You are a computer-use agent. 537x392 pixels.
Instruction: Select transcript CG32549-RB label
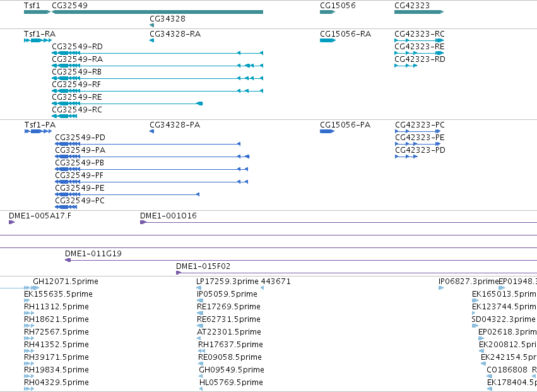pos(76,72)
